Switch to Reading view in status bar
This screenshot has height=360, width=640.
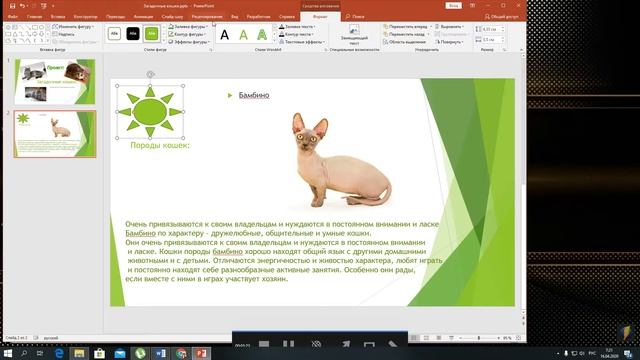coord(439,338)
